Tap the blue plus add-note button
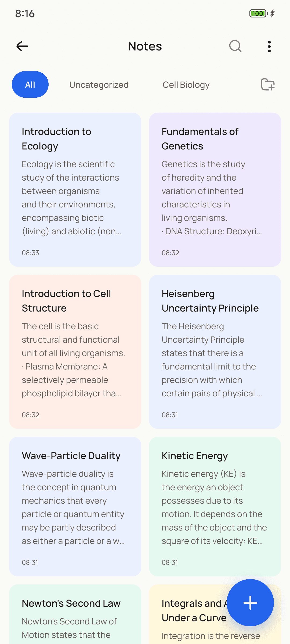This screenshot has height=644, width=290. pyautogui.click(x=250, y=603)
